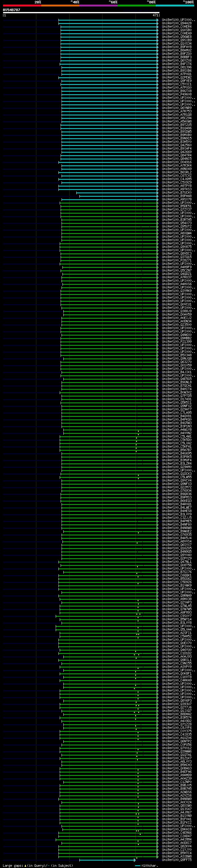Select the UniRef100_B9FAY8 label
This screenshot has height=868, width=197.
click(177, 47)
